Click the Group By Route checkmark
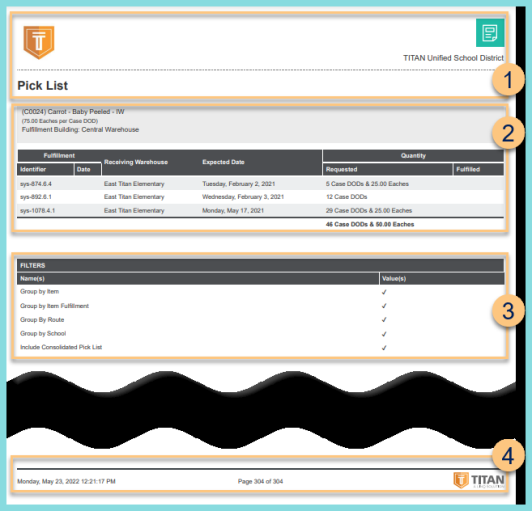The width and height of the screenshot is (532, 511). pos(384,320)
